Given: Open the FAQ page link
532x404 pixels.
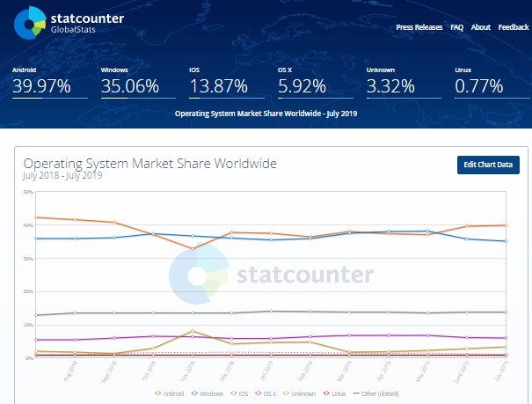Looking at the screenshot, I should [x=456, y=27].
